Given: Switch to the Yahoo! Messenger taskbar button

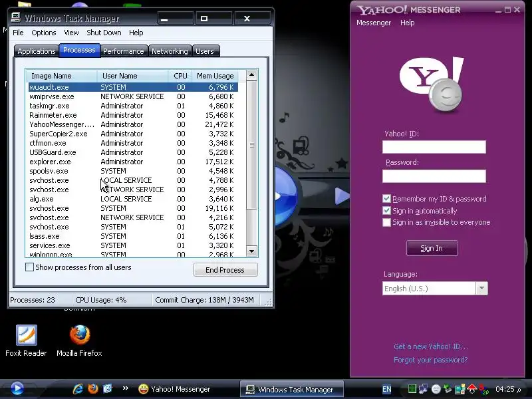Looking at the screenshot, I should [x=174, y=389].
